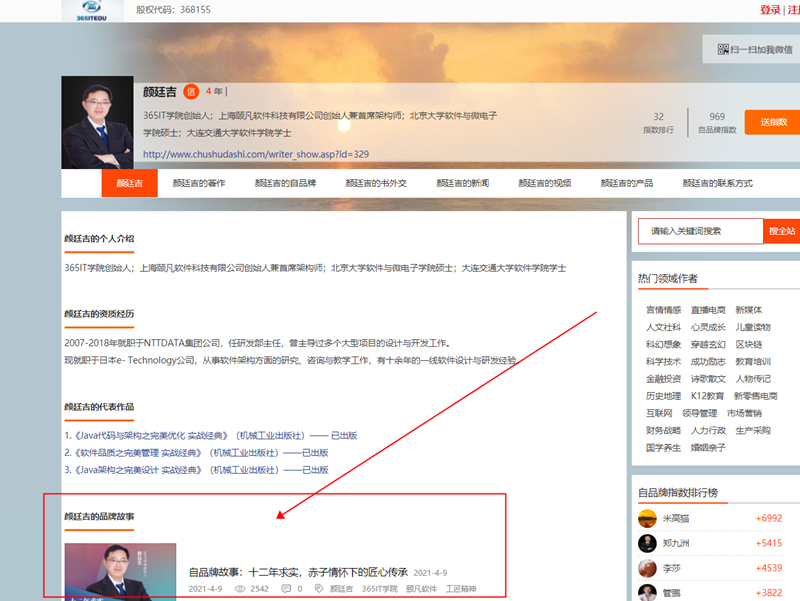Viewport: 800px width, 601px height.
Task: Click the comment bubble icon under brand story
Action: pyautogui.click(x=285, y=589)
